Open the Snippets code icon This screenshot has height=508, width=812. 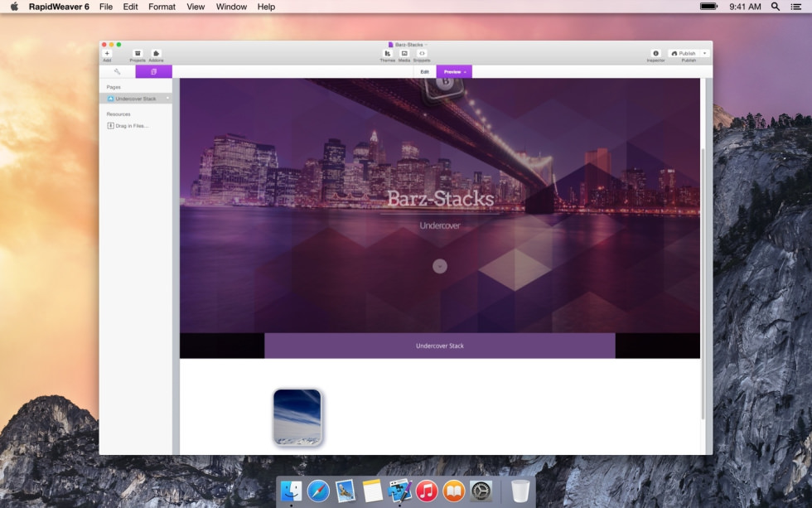point(422,53)
